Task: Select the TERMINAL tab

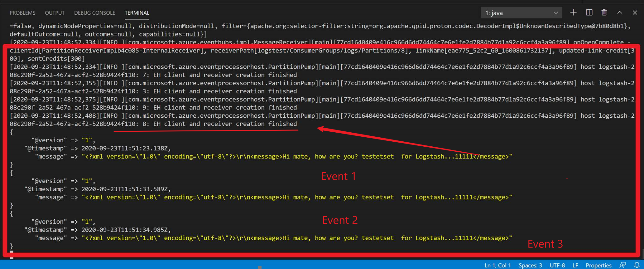Action: pos(137,13)
